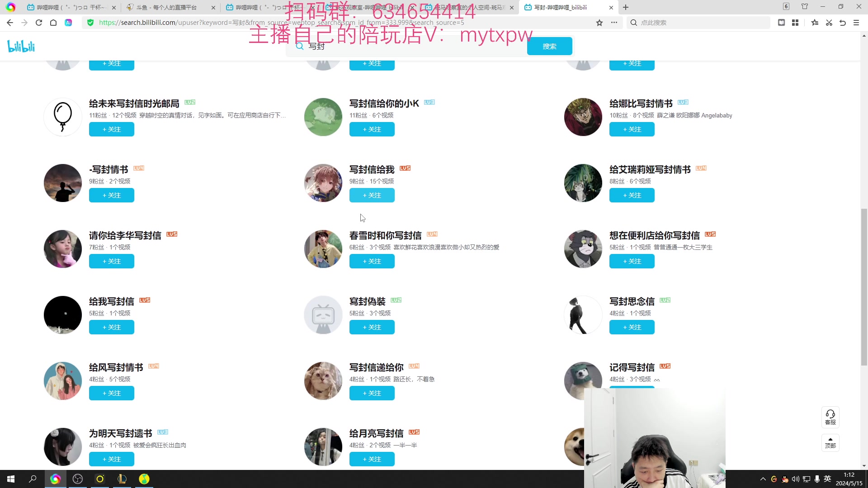
Task: Open League of Legends from the taskbar
Action: pos(122,479)
